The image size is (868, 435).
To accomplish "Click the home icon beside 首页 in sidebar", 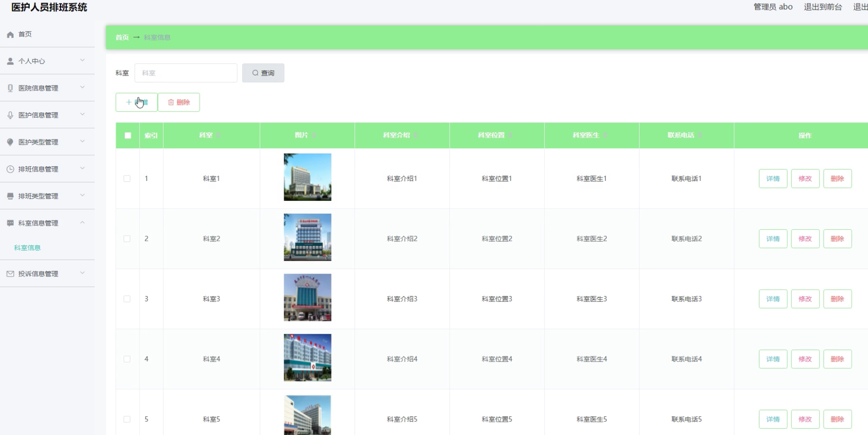I will point(10,35).
